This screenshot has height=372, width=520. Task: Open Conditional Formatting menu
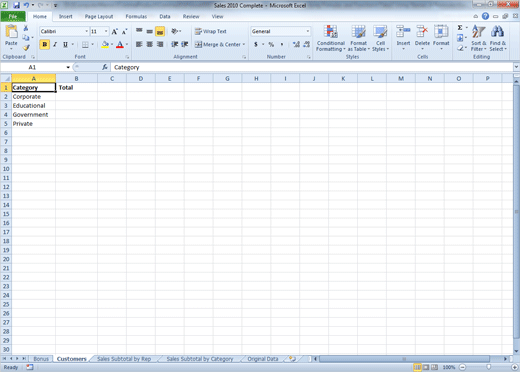click(331, 38)
